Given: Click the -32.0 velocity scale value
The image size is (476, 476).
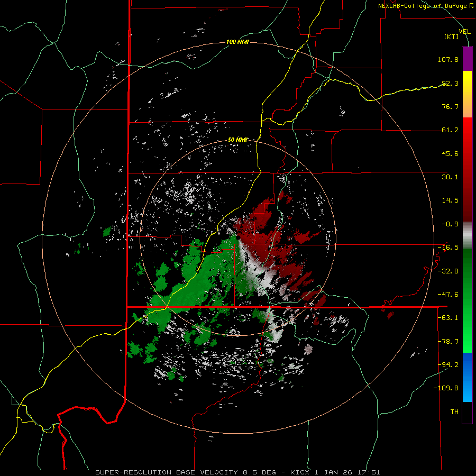Looking at the screenshot, I should click(448, 271).
